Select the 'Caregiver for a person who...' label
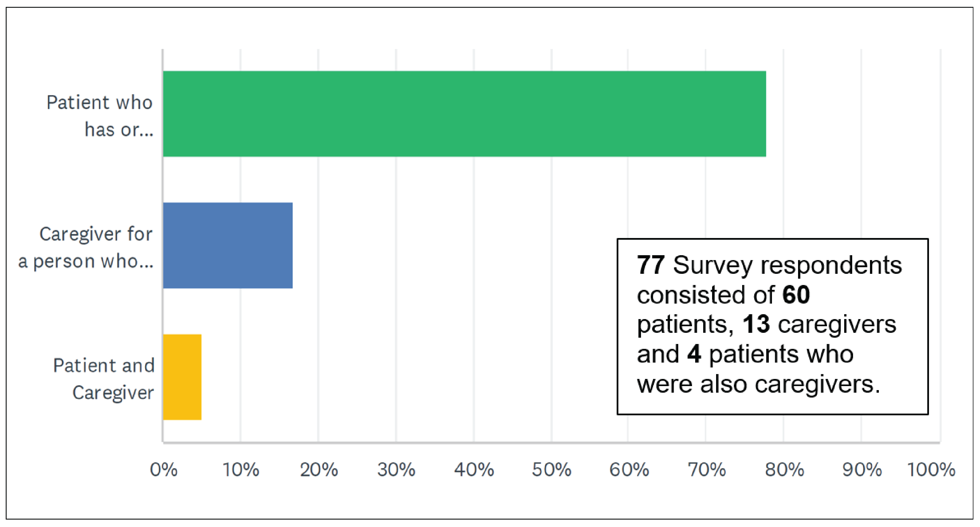 [x=86, y=247]
